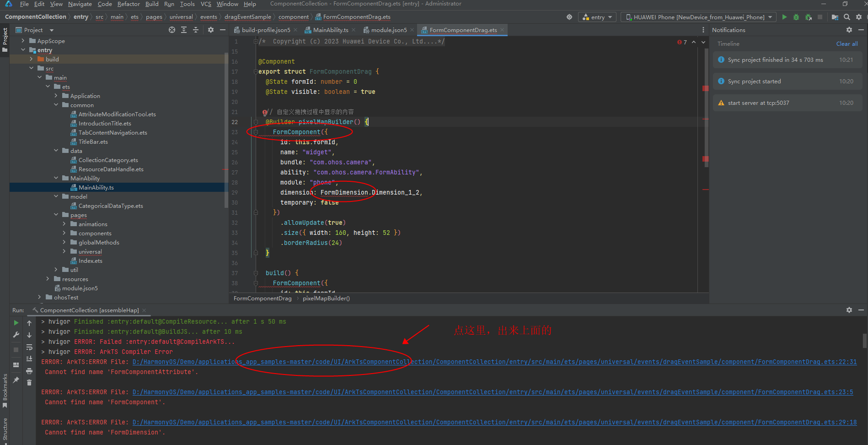Click the component breadcrumb in navigation bar
Image resolution: width=868 pixels, height=445 pixels.
[x=294, y=17]
